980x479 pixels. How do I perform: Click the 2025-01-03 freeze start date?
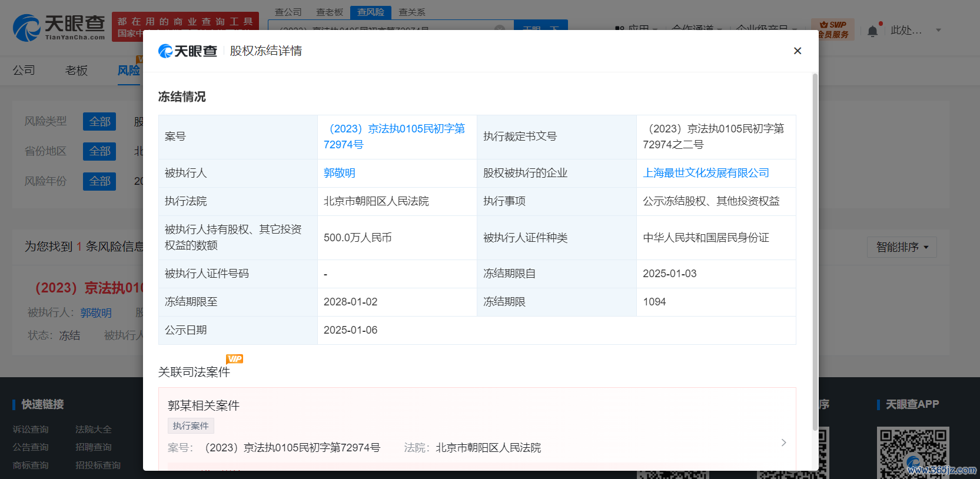pyautogui.click(x=669, y=274)
